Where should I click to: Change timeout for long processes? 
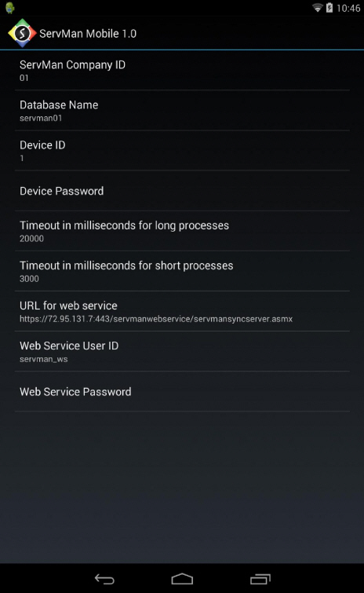coord(182,231)
